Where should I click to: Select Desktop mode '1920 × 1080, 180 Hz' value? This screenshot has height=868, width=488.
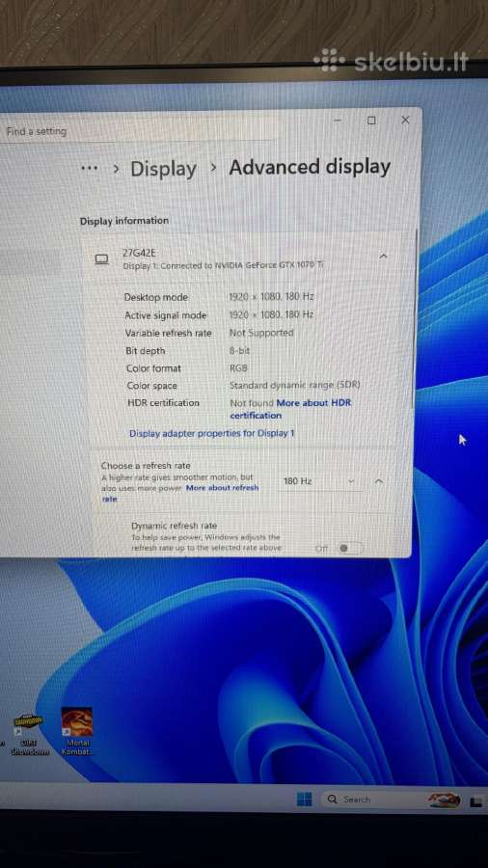click(x=272, y=297)
